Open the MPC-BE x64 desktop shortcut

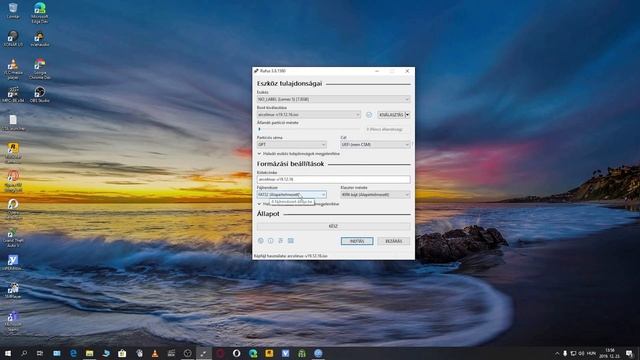click(13, 94)
